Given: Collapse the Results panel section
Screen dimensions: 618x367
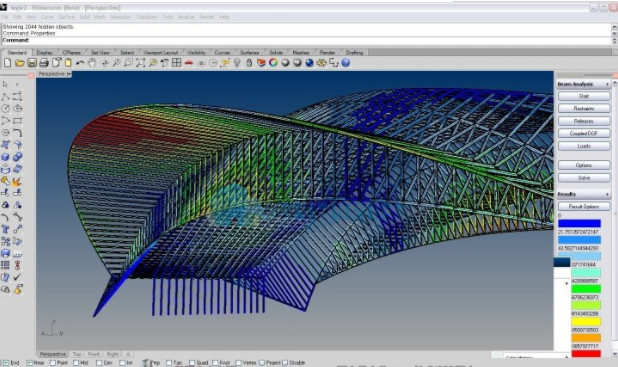Looking at the screenshot, I should point(607,194).
